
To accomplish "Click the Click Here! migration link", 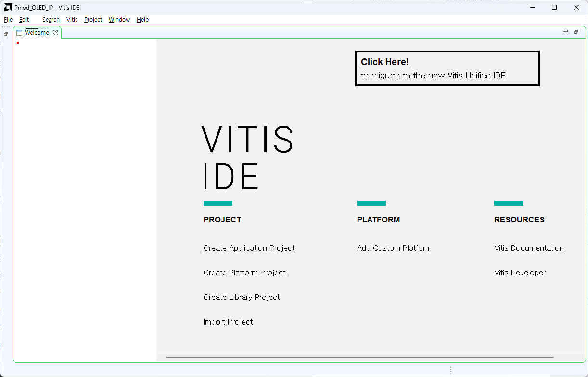I will click(384, 62).
